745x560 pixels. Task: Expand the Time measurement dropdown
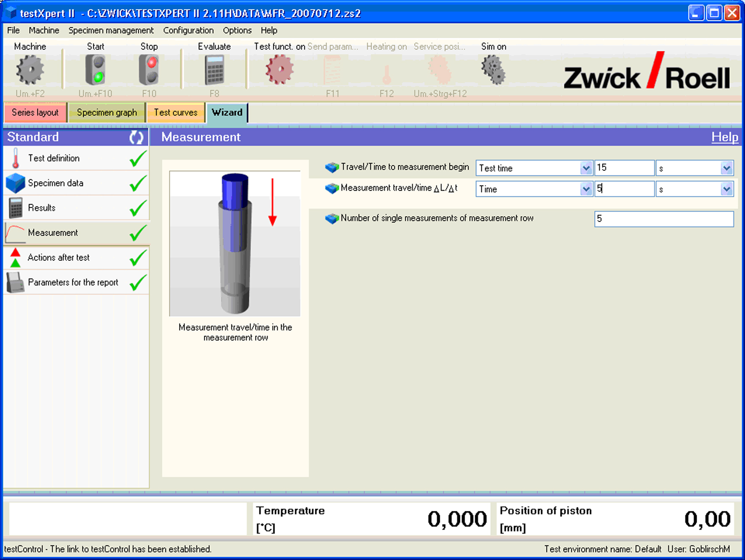pos(586,189)
